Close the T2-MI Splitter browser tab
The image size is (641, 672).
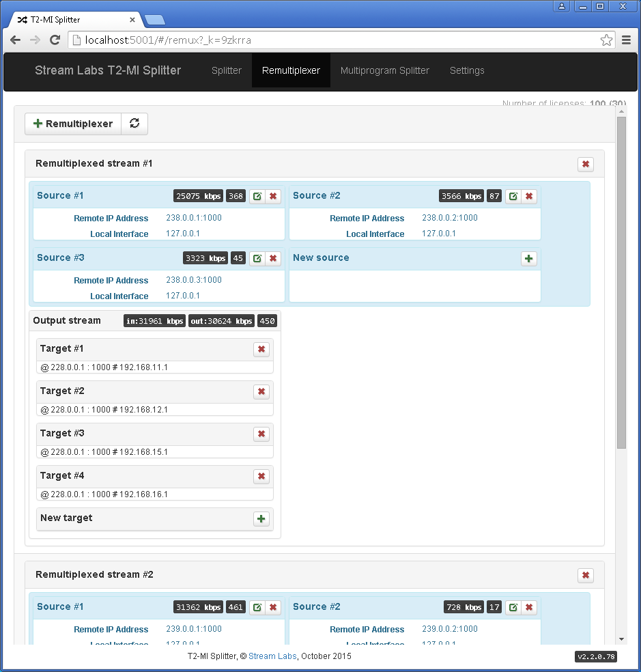click(x=132, y=20)
